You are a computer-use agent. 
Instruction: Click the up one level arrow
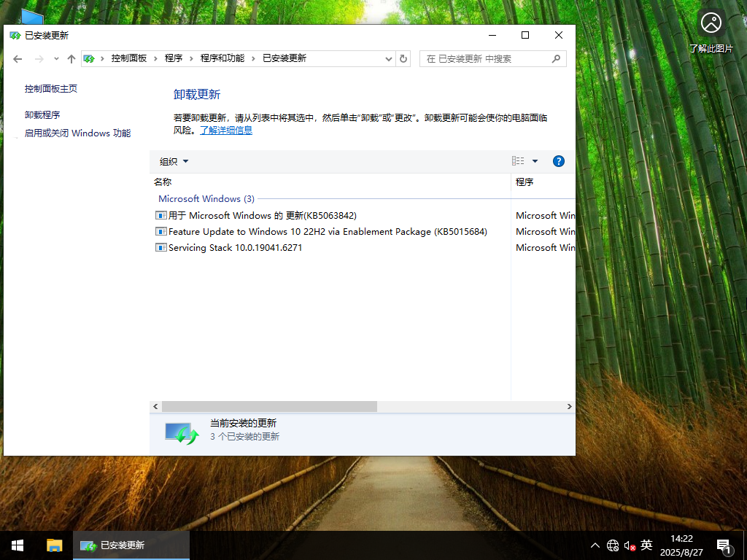point(71,58)
